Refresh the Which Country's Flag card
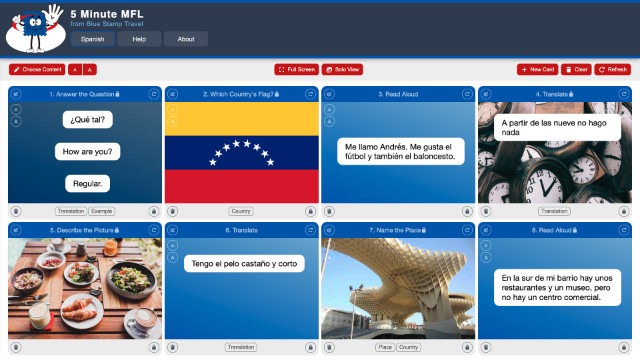The width and height of the screenshot is (640, 360). pyautogui.click(x=311, y=94)
